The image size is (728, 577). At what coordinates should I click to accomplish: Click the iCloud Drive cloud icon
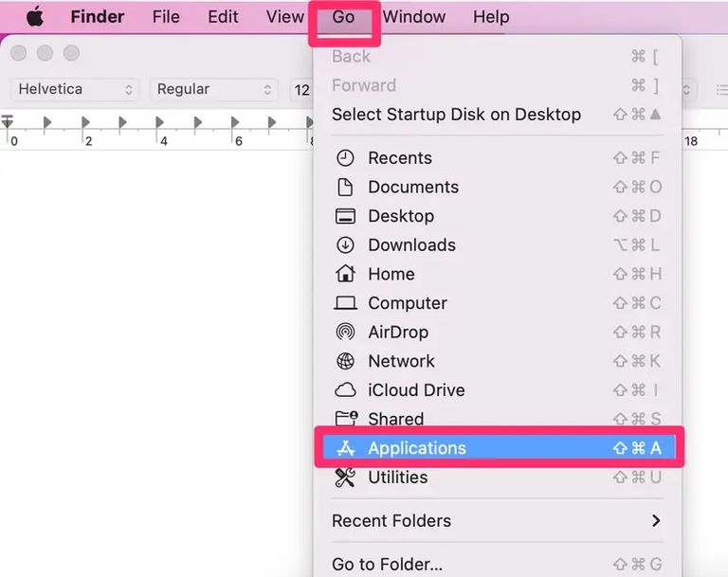346,390
